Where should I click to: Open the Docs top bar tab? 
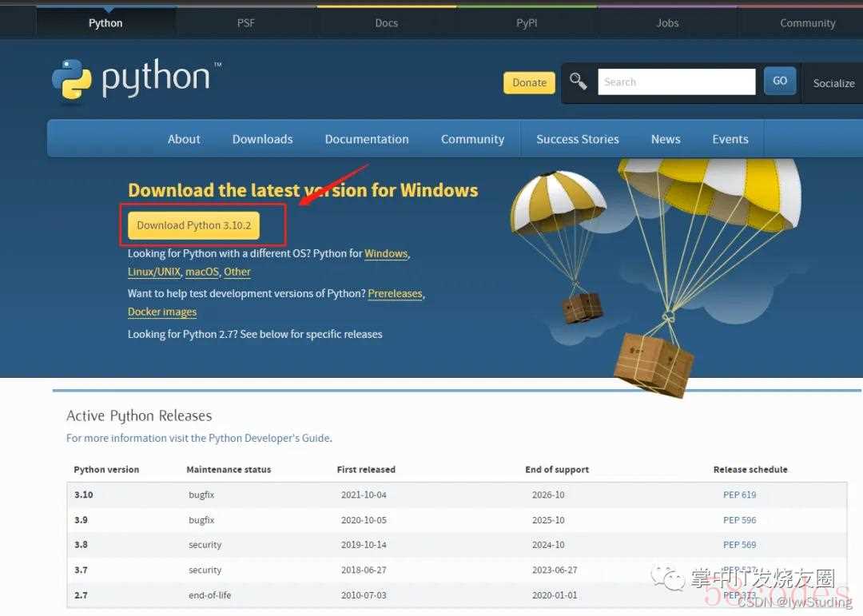pyautogui.click(x=387, y=23)
